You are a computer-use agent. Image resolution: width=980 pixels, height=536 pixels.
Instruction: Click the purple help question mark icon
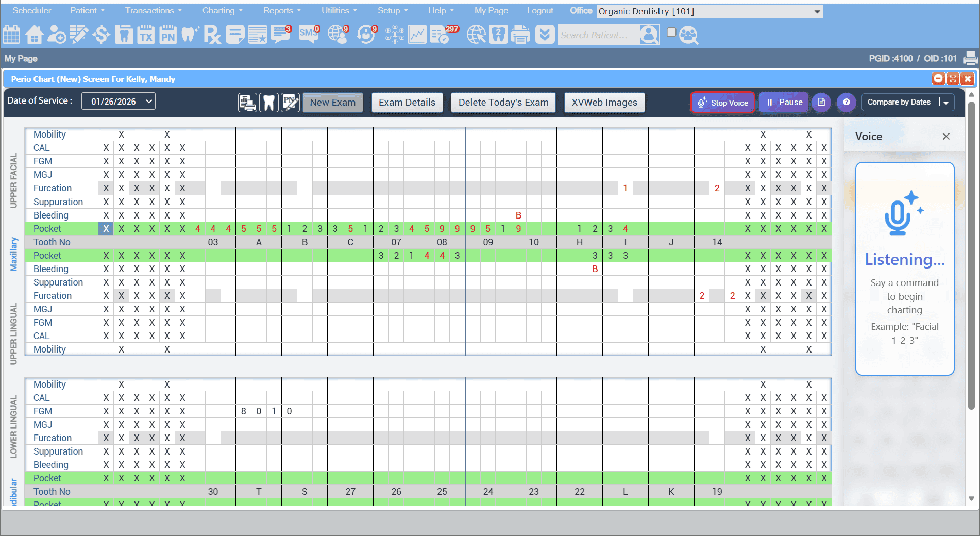(846, 103)
